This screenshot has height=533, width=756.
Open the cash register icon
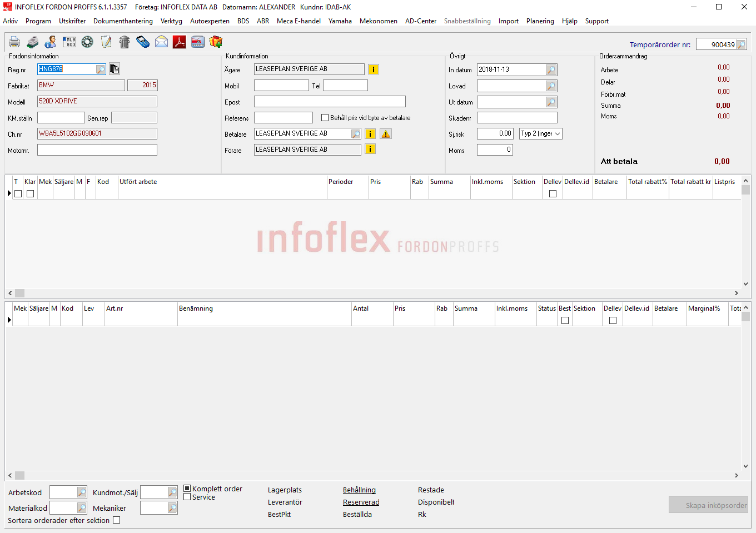tap(33, 42)
